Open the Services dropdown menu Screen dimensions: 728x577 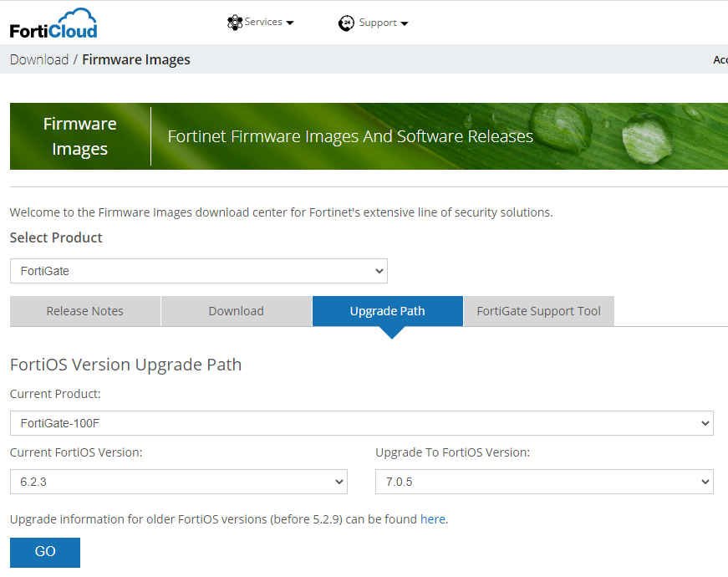coord(261,23)
